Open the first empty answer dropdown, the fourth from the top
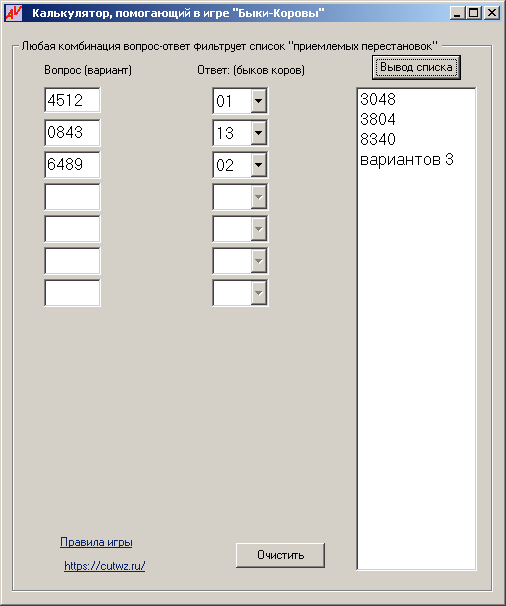The image size is (506, 606). [x=258, y=197]
